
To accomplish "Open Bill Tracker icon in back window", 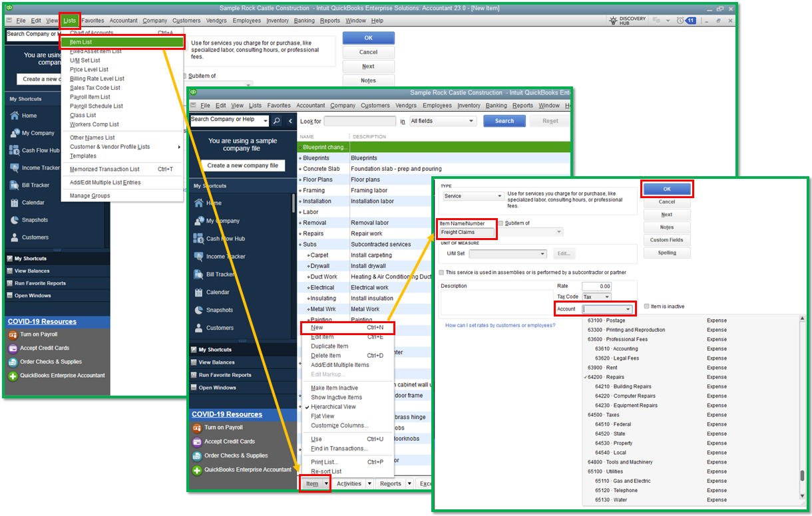I will coord(15,185).
